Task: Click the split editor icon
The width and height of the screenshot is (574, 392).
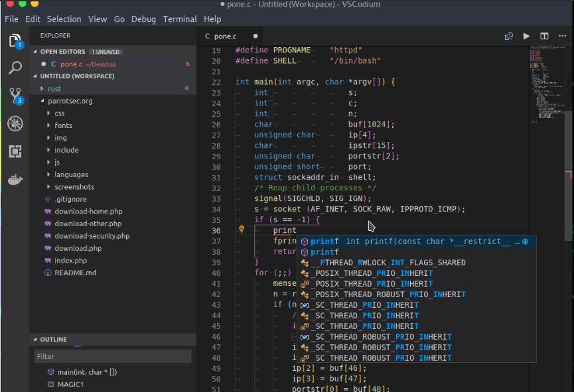Action: pyautogui.click(x=544, y=36)
